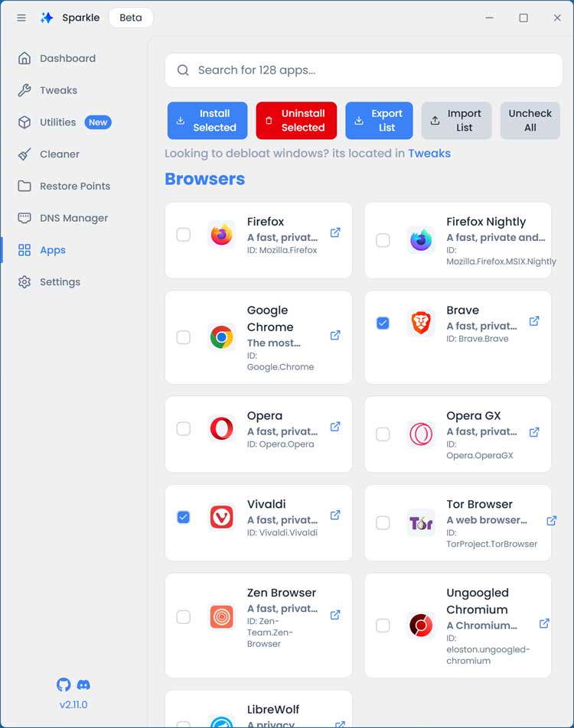Open Google Chrome external link icon
Viewport: 574px width, 728px height.
point(335,335)
